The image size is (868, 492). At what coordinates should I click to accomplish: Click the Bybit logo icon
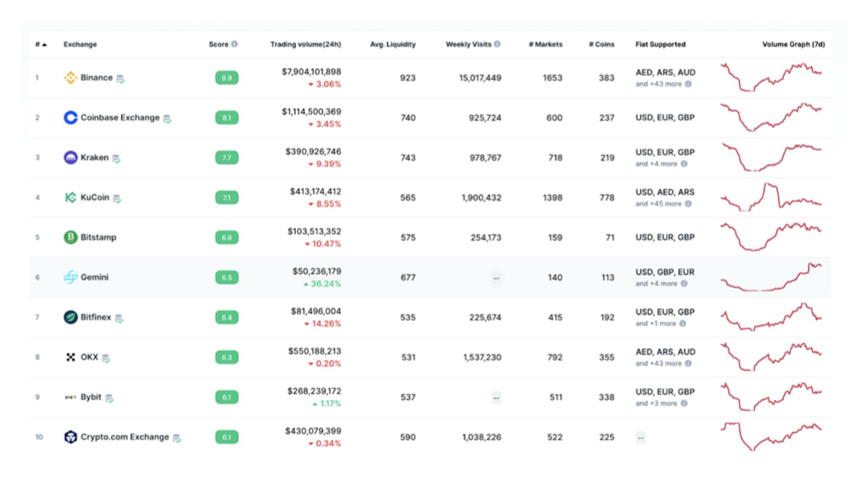(70, 397)
